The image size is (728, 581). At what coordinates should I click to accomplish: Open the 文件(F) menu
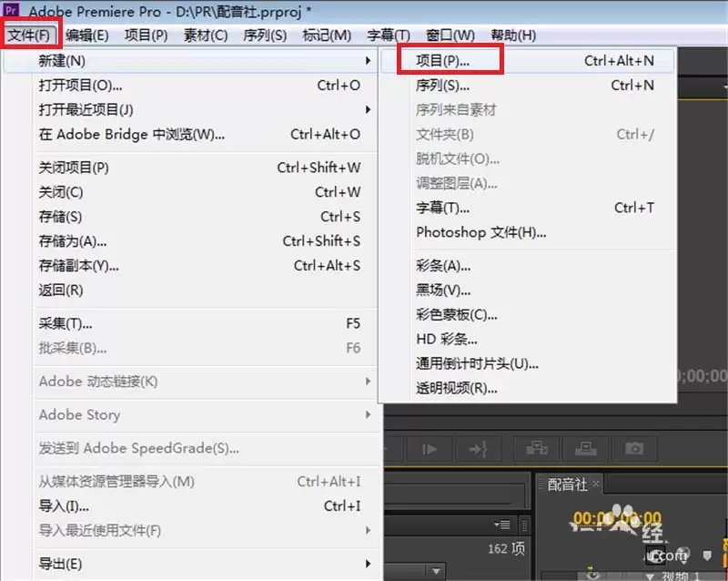click(29, 36)
